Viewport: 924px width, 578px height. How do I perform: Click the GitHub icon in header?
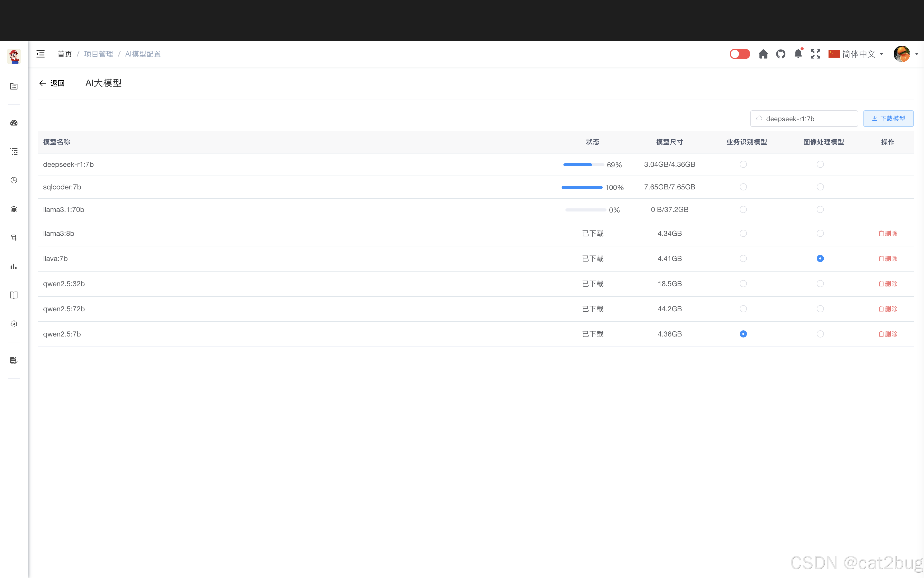click(781, 54)
